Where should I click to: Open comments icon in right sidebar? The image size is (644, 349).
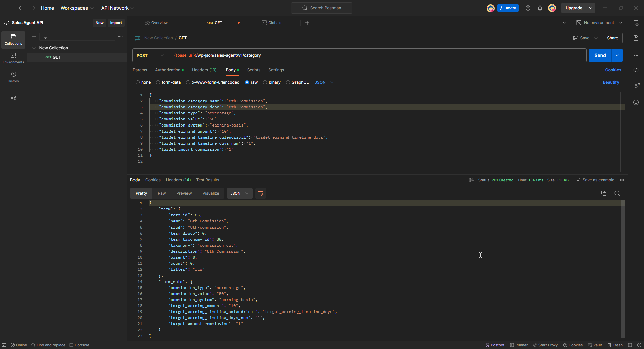[x=636, y=54]
